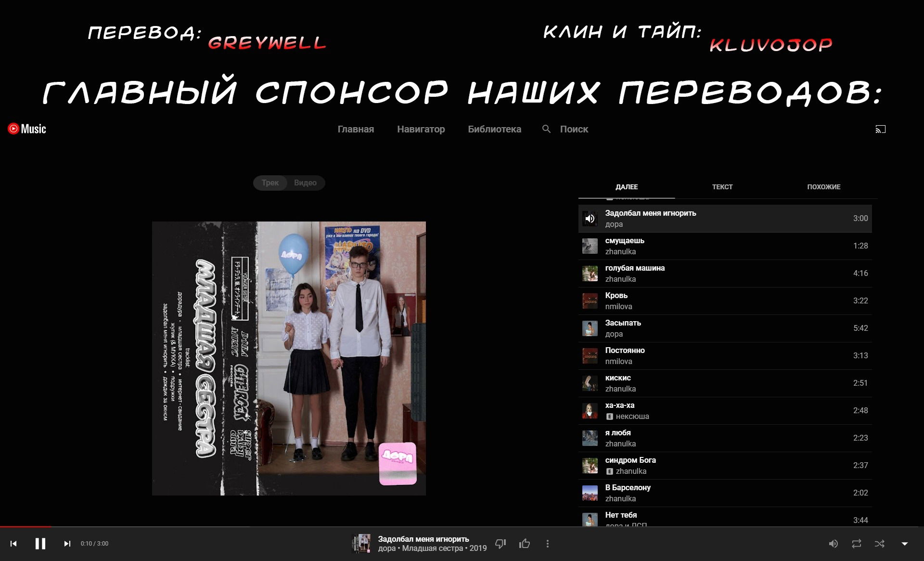Toggle repeat mode
This screenshot has width=924, height=561.
click(x=857, y=544)
